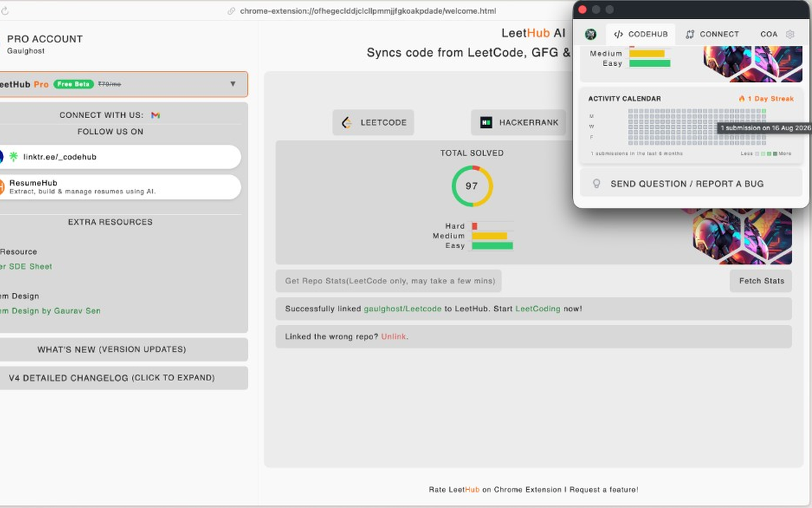Click the green Easy bar in main page
This screenshot has height=508, width=812.
[492, 246]
